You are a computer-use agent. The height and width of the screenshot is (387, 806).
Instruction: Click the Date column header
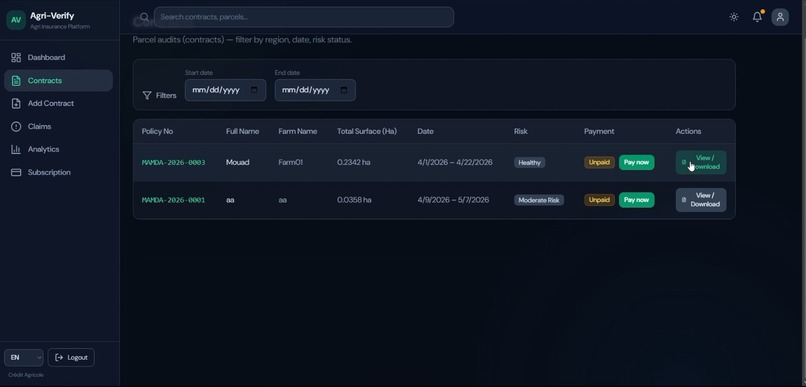coord(426,132)
